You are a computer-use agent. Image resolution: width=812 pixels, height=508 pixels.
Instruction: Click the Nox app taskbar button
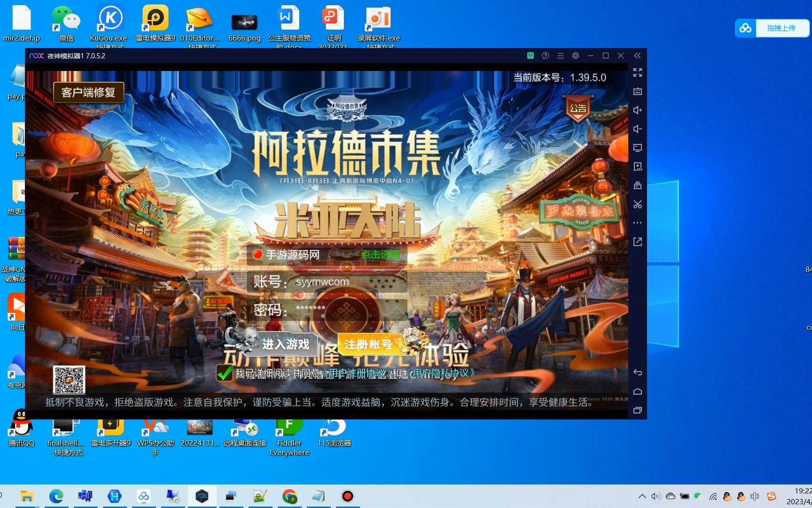(202, 496)
